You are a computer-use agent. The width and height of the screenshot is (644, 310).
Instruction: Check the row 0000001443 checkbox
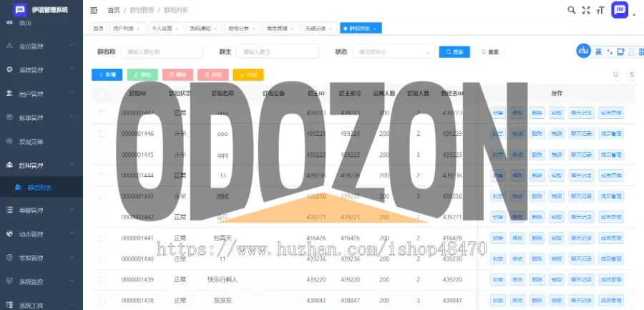[x=102, y=197]
